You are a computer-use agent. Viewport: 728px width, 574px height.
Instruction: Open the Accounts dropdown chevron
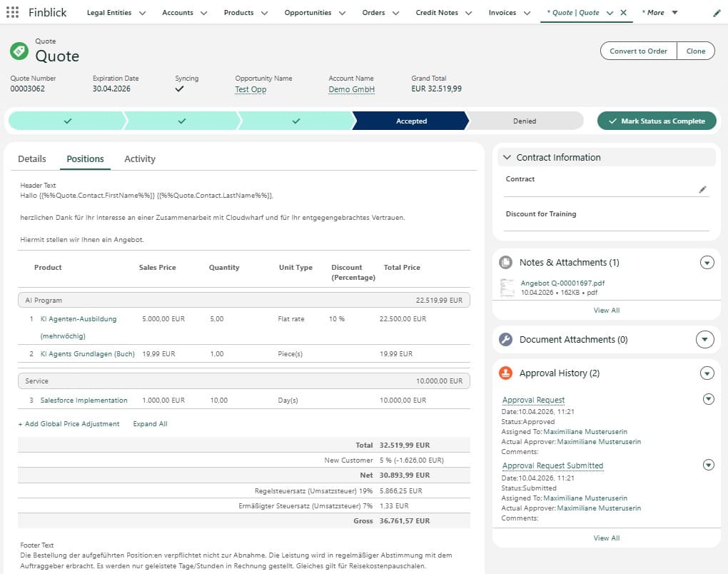[x=204, y=13]
